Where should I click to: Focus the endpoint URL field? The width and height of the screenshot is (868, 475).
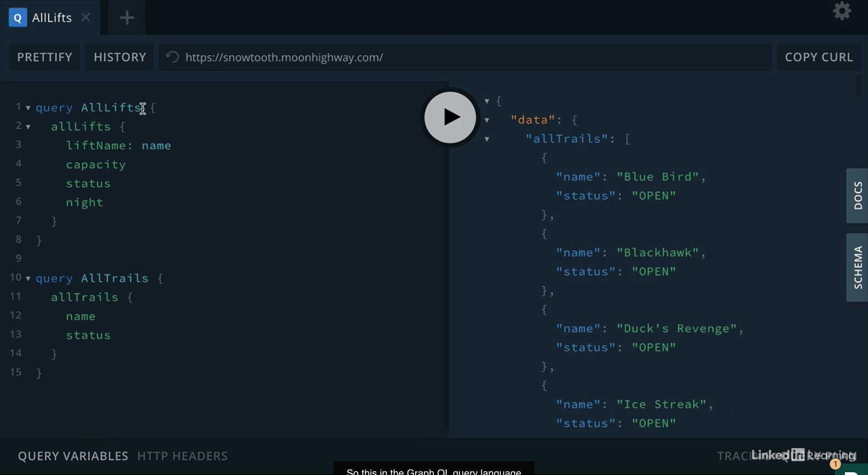coord(465,57)
